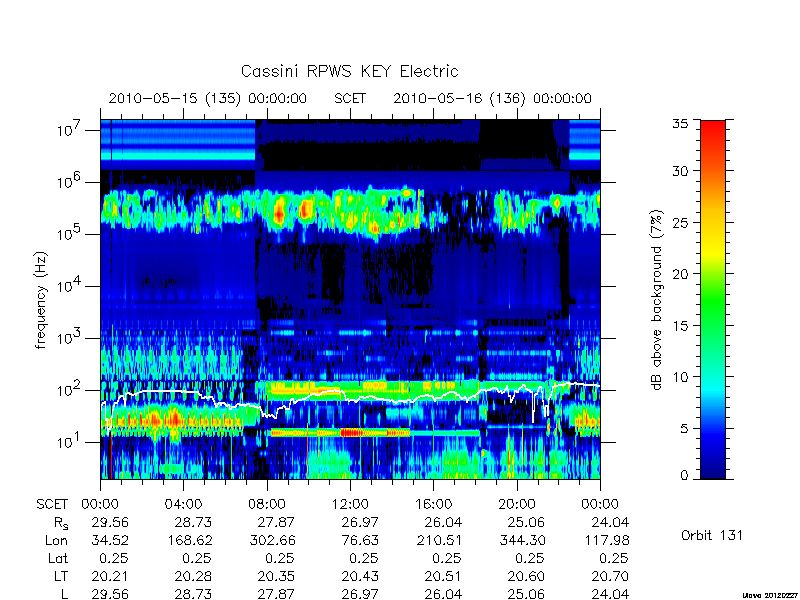
Task: Click the 35 label on color scale
Action: [679, 124]
